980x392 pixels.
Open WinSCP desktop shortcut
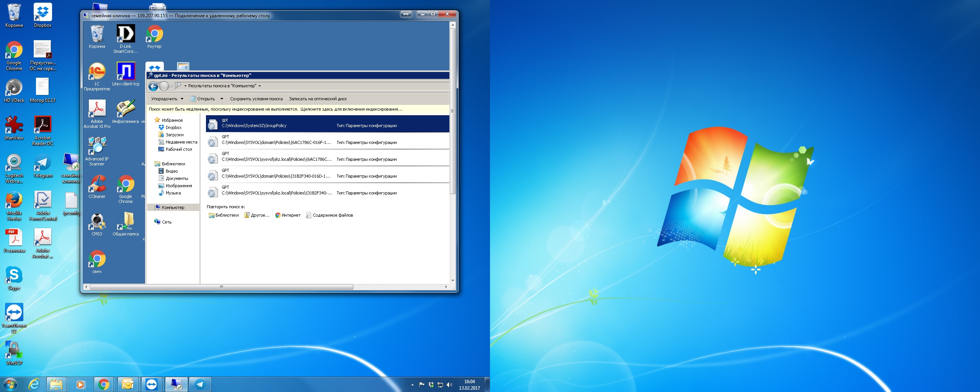[14, 353]
